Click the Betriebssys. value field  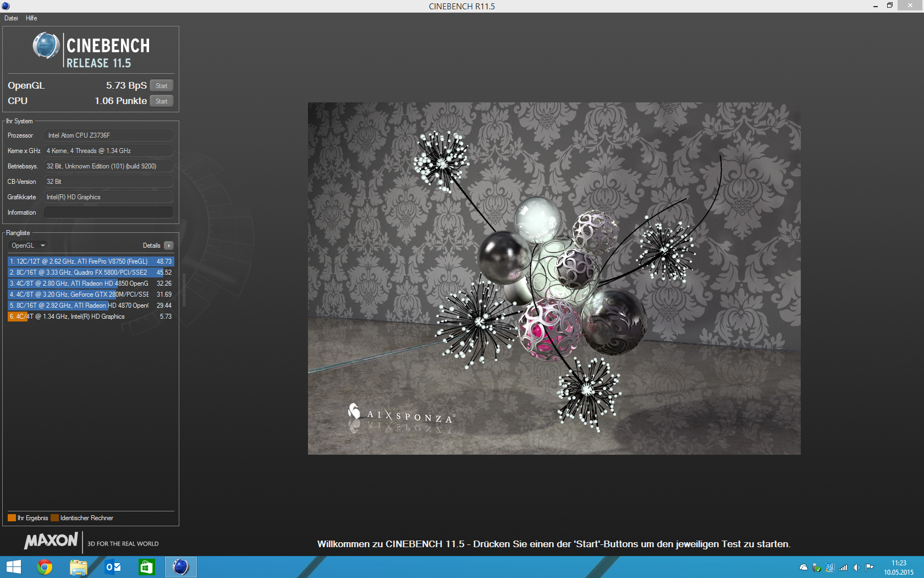click(108, 166)
